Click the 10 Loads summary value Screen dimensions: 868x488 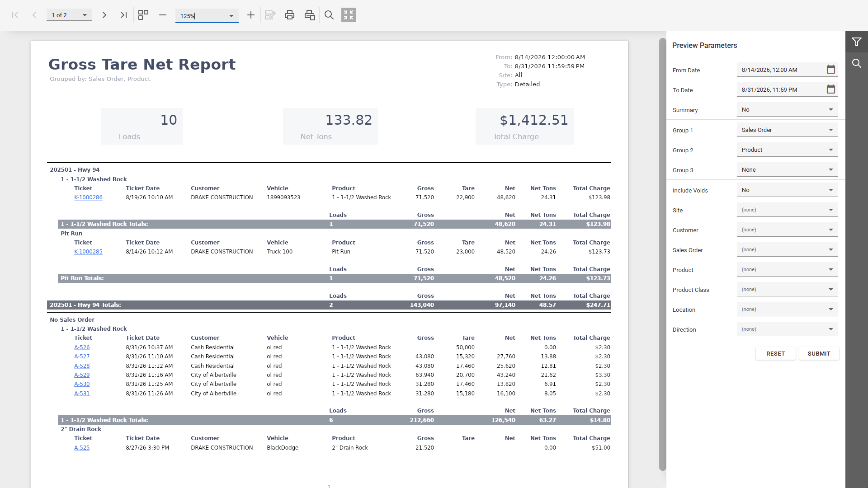tap(169, 120)
